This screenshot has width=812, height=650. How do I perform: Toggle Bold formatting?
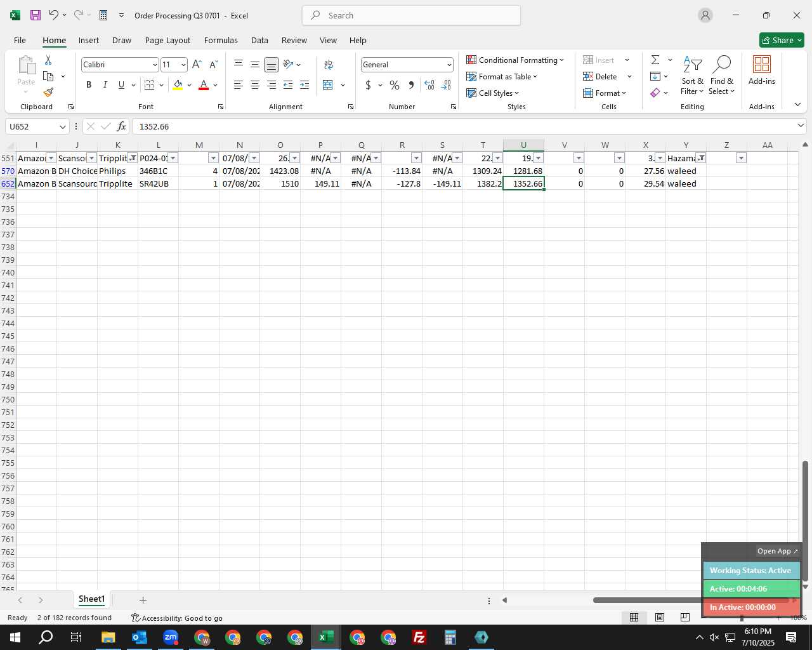tap(89, 84)
